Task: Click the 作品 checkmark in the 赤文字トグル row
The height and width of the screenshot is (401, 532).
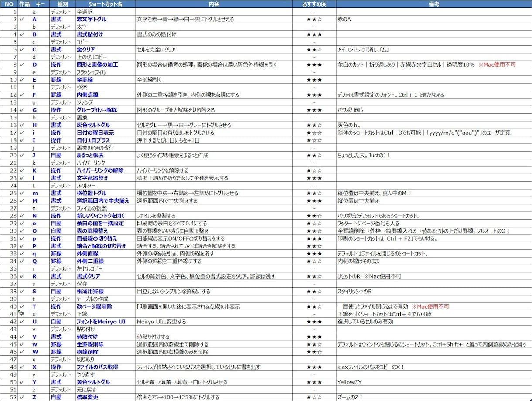Action: point(22,19)
